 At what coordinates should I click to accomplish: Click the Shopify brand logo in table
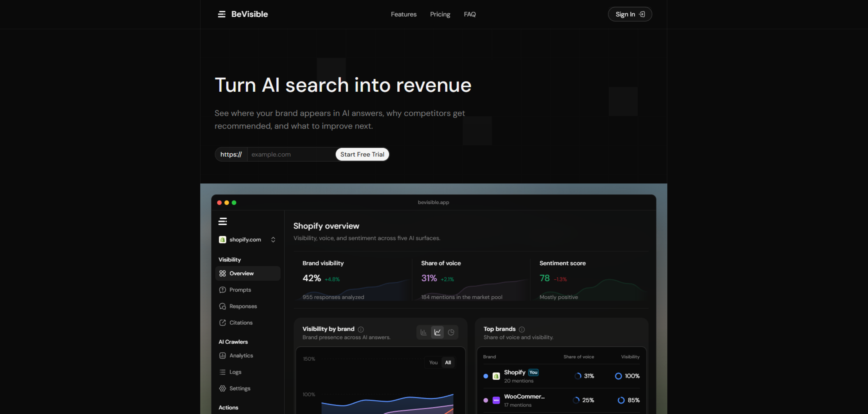click(x=496, y=376)
